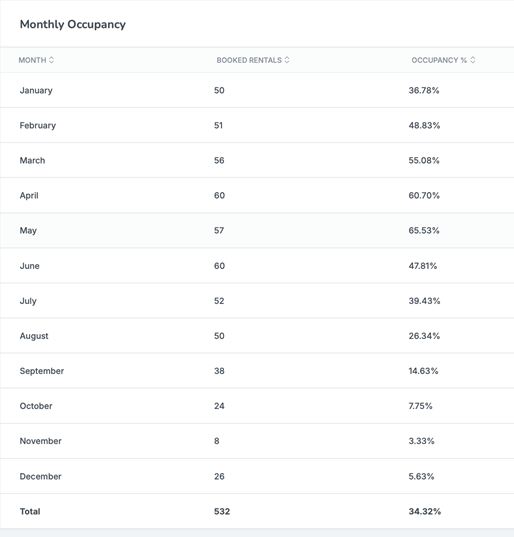
Task: Sort table by Month column icon
Action: [x=51, y=60]
